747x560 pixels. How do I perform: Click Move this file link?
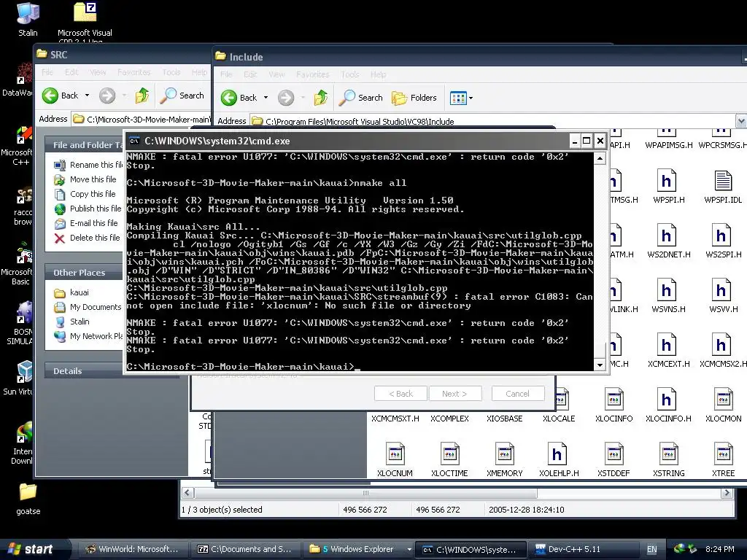[86, 179]
